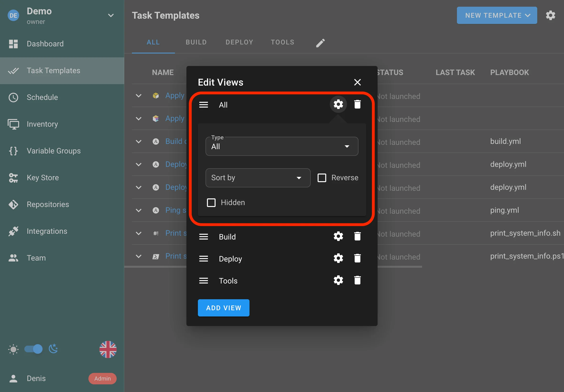Delete the Tools view with trash icon
This screenshot has width=564, height=392.
(x=357, y=280)
